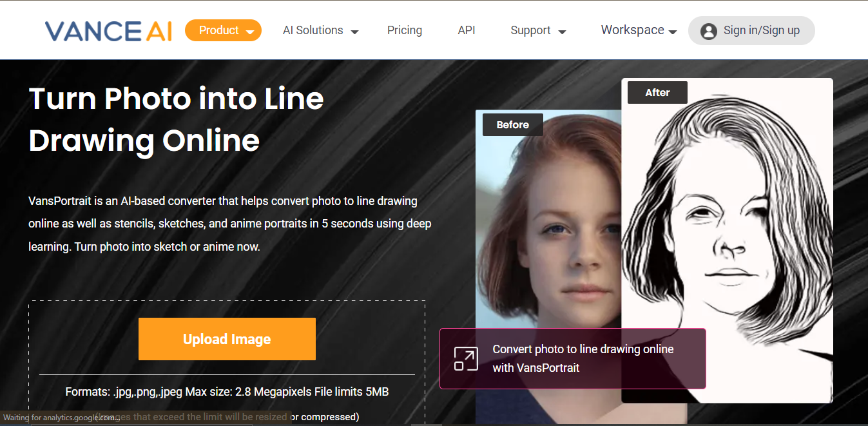Click the Workspace menu label
868x426 pixels.
point(633,30)
